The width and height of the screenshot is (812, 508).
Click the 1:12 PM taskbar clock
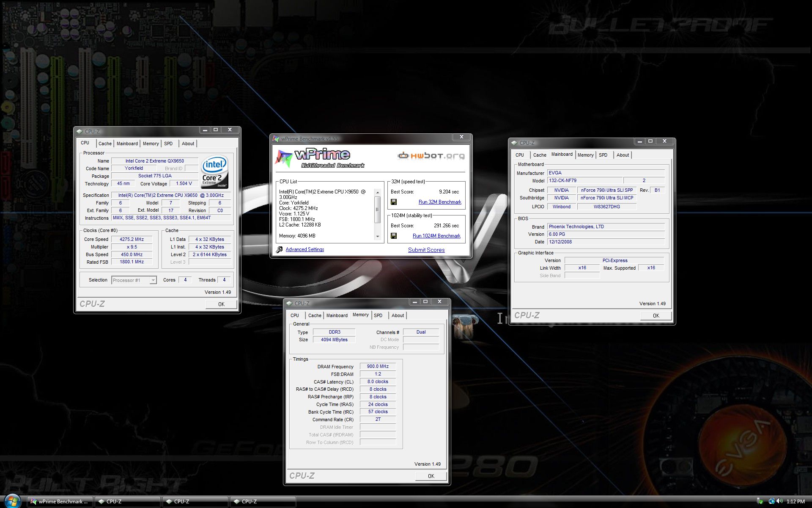pos(796,501)
